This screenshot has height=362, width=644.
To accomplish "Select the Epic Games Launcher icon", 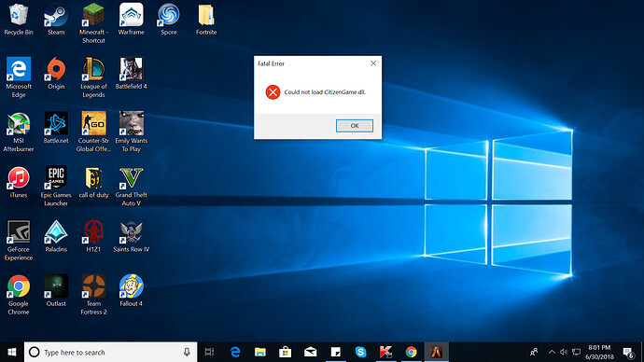I will pos(56,186).
